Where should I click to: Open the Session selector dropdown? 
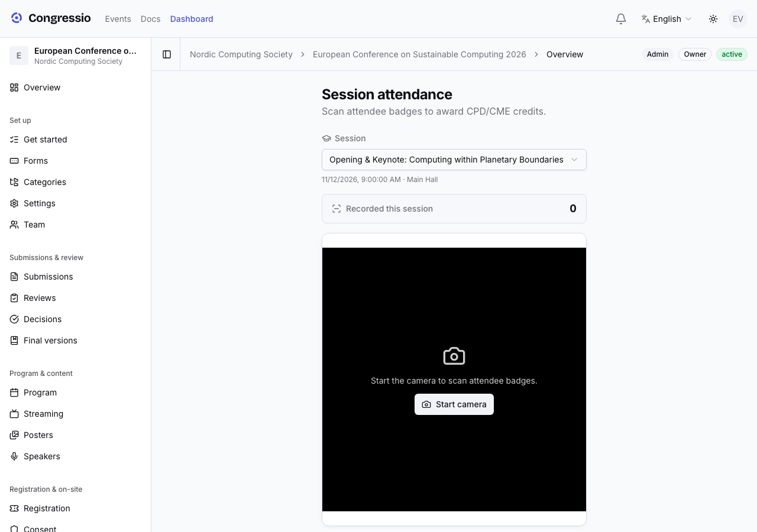pyautogui.click(x=454, y=160)
